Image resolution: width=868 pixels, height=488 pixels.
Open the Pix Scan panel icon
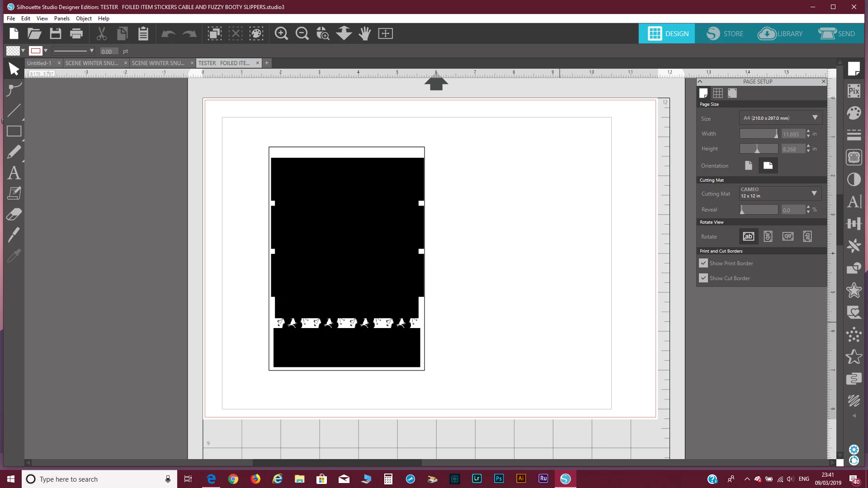854,91
